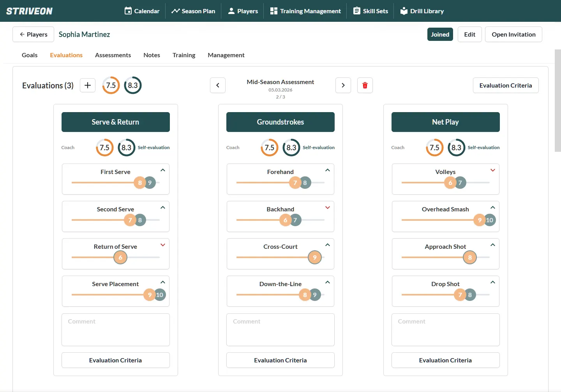Viewport: 561px width, 392px height.
Task: Open the Calendar section
Action: (x=141, y=11)
